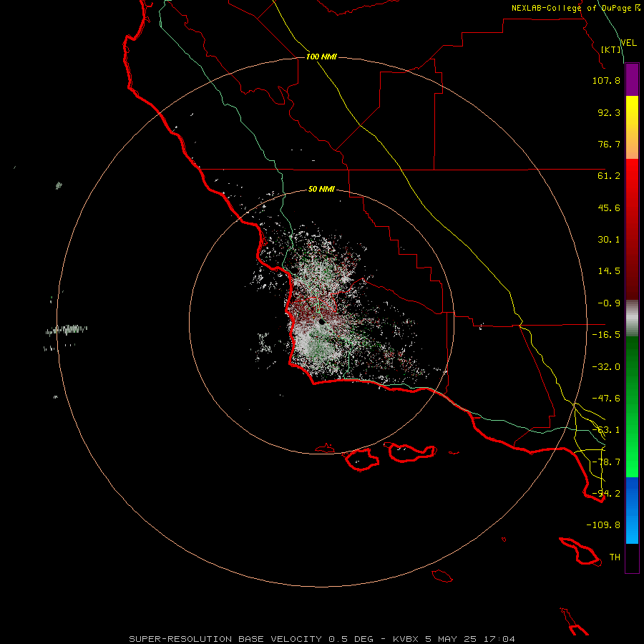Click the green segment of the color bar

tap(632, 406)
